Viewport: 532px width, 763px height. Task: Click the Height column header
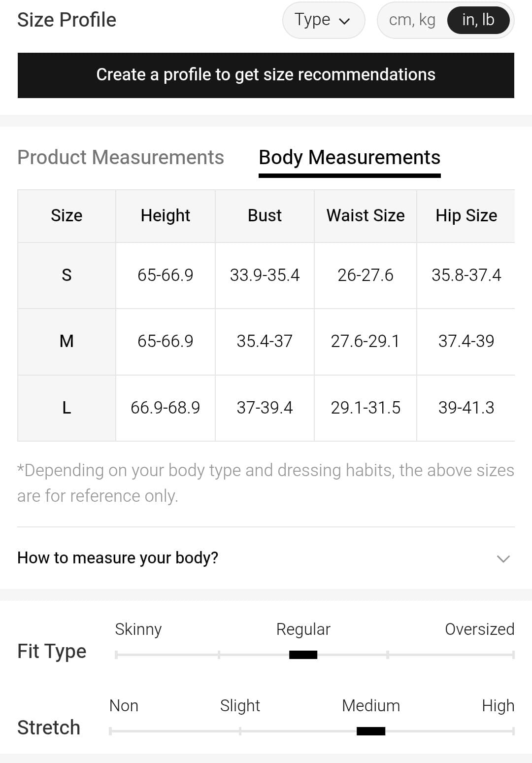[166, 215]
